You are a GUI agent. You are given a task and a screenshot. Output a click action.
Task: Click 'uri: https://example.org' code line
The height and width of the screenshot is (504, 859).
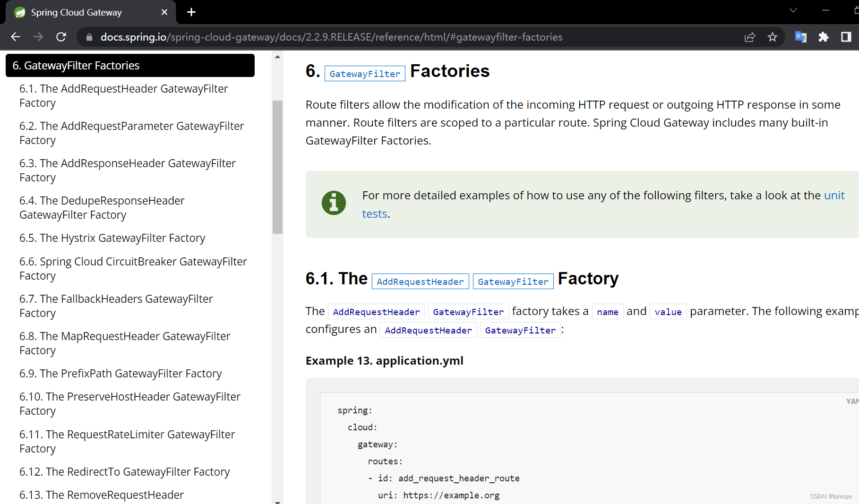[438, 495]
